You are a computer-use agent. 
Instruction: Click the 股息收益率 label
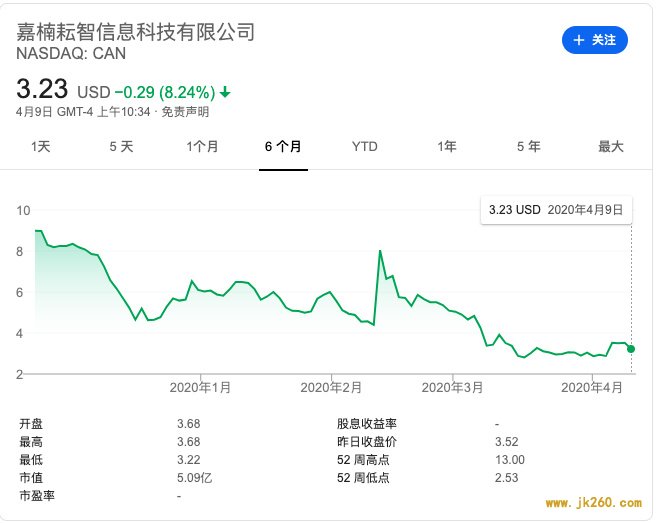(366, 424)
